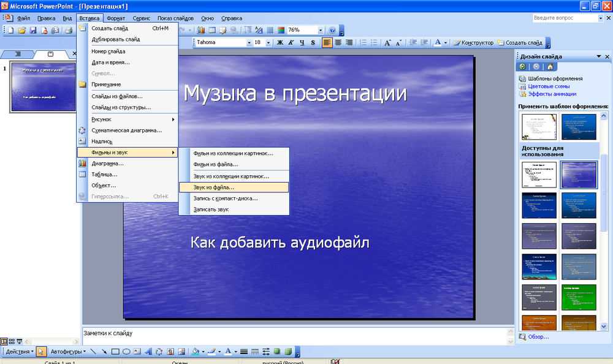Screen dimensions: 613x364
Task: Open the font size 18 dropdown
Action: (268, 43)
